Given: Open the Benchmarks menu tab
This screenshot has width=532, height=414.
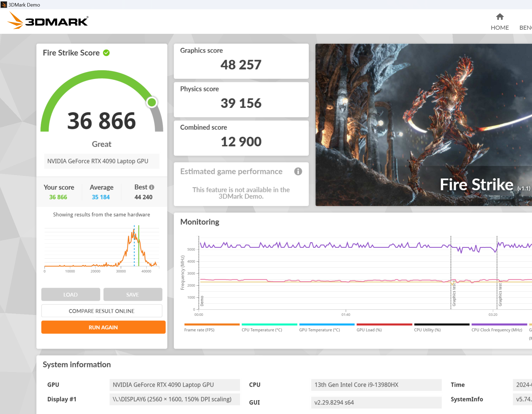Looking at the screenshot, I should coord(525,28).
